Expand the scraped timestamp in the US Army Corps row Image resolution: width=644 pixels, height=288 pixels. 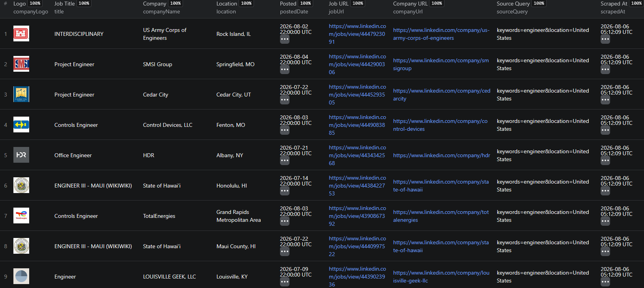tap(605, 39)
